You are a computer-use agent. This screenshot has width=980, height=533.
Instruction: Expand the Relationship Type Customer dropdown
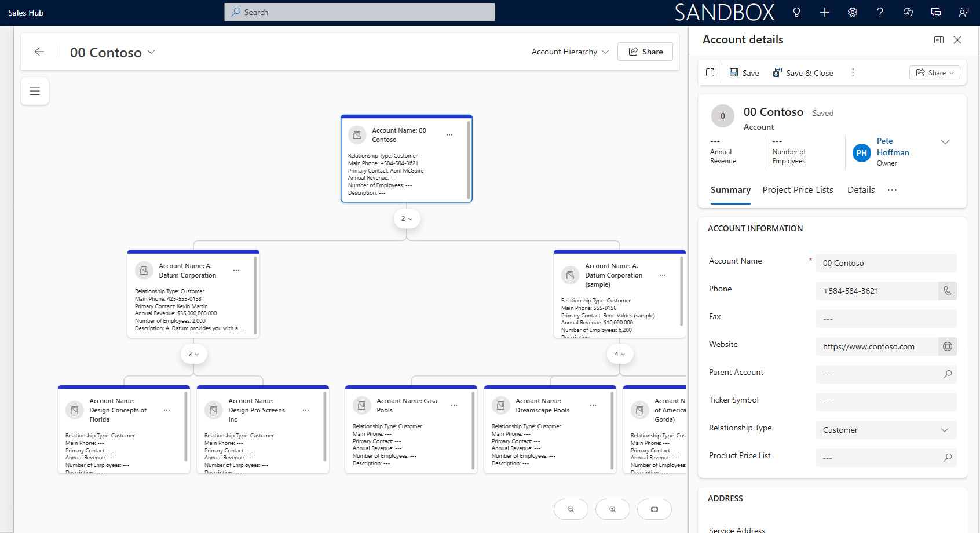(944, 430)
